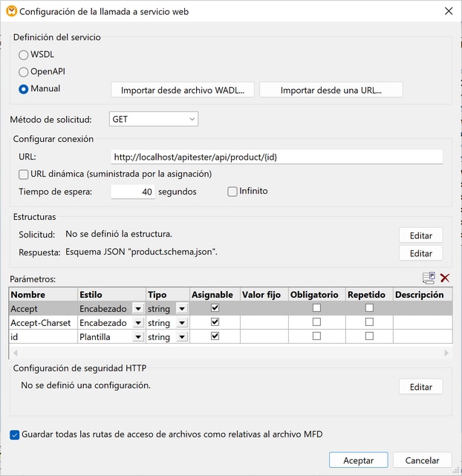Viewport: 462px width, 476px height.
Task: Open Tipo dropdown for id row
Action: click(182, 337)
